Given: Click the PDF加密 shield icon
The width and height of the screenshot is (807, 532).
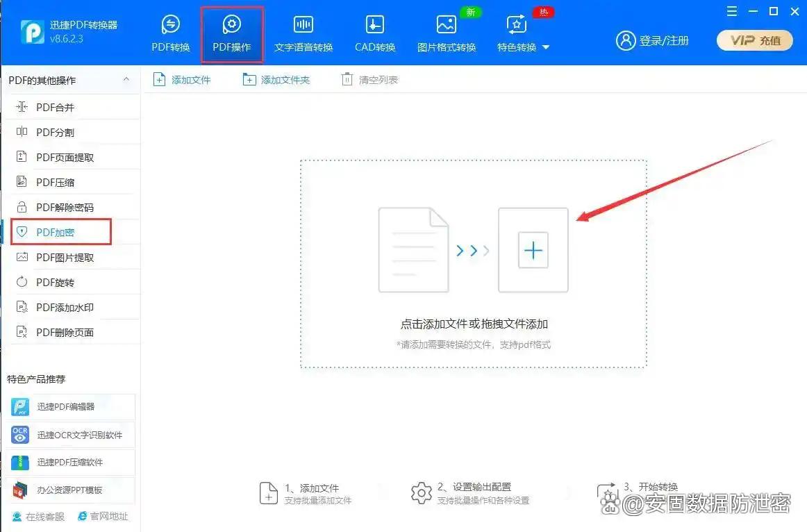Looking at the screenshot, I should [22, 231].
